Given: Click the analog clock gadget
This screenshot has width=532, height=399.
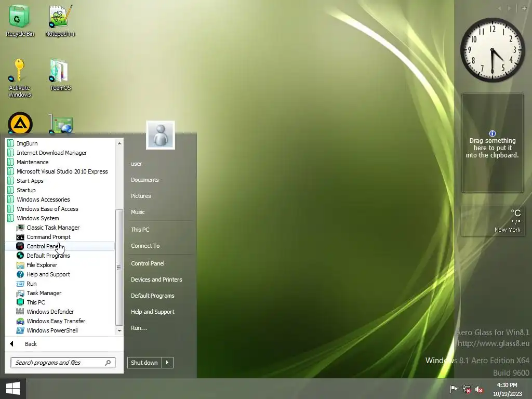Looking at the screenshot, I should click(x=493, y=50).
